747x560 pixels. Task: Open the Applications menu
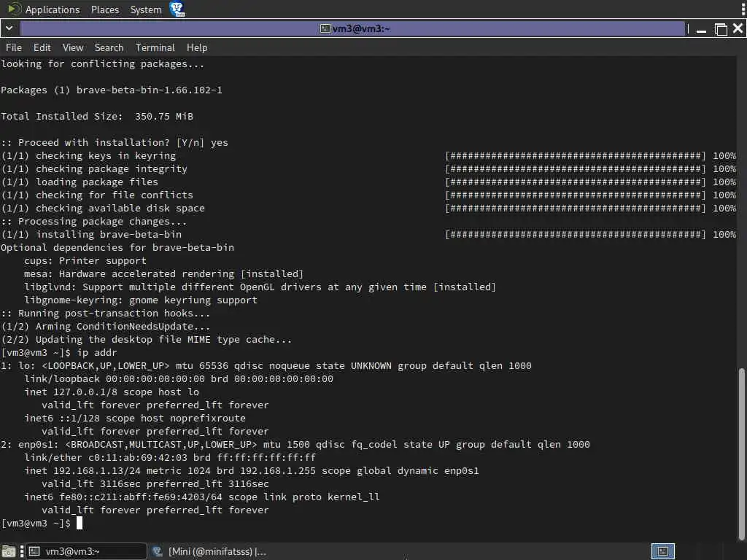click(x=53, y=9)
